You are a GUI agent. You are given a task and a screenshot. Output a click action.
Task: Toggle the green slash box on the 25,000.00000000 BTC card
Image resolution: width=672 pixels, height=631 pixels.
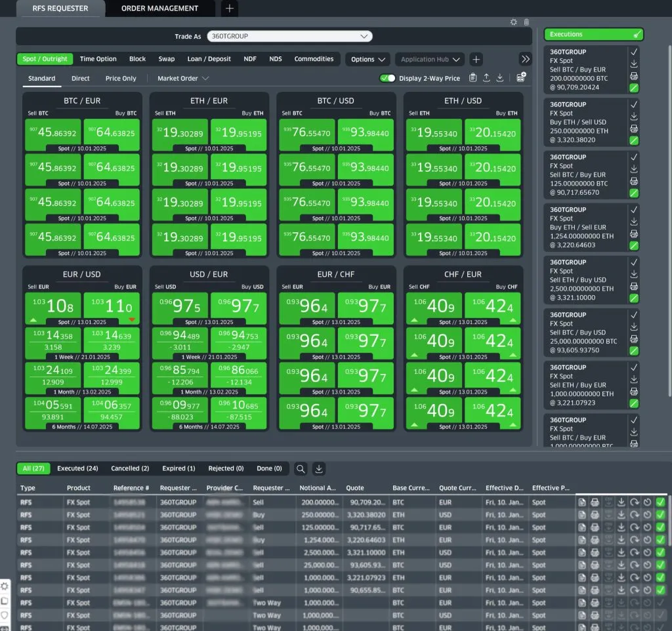pyautogui.click(x=634, y=351)
